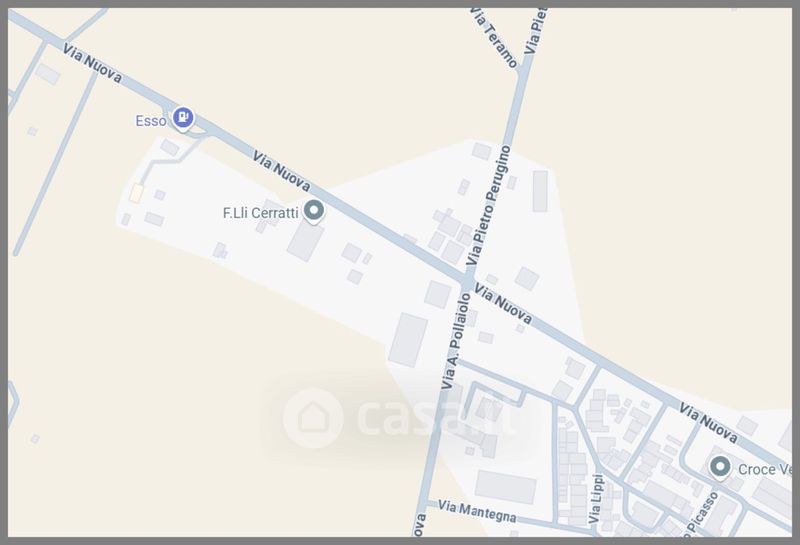Select the F.Lli Cerratti location marker
The height and width of the screenshot is (545, 800).
[314, 211]
